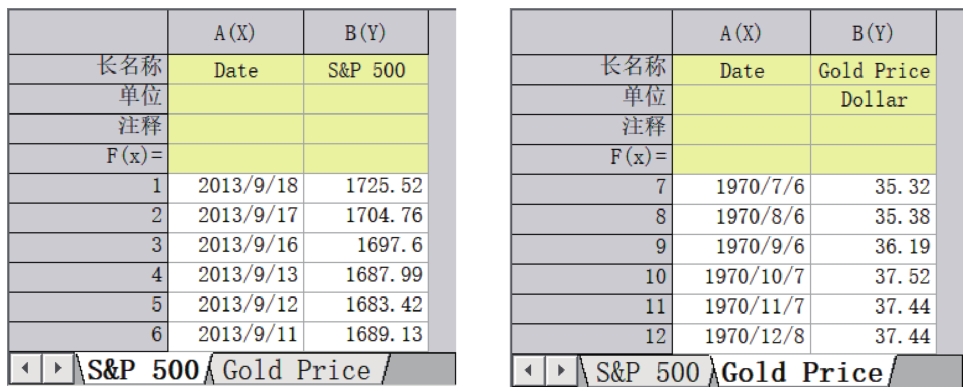The height and width of the screenshot is (391, 967).
Task: Click the S&P 500 long name cell
Action: [x=366, y=70]
